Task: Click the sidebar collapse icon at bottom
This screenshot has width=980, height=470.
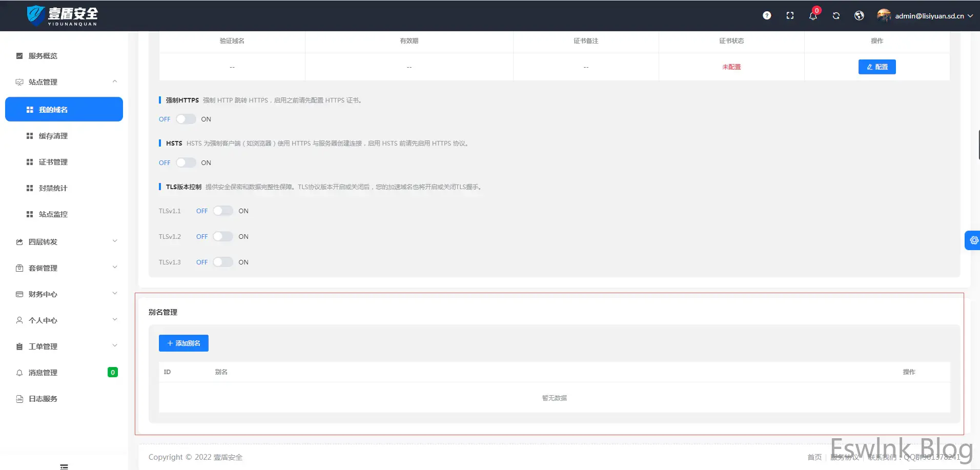Action: (x=64, y=466)
